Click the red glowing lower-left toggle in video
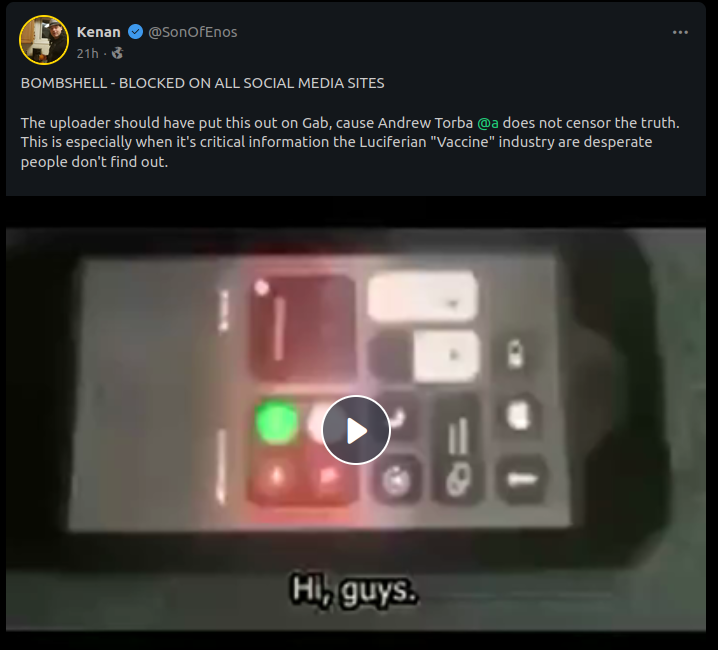 (277, 476)
